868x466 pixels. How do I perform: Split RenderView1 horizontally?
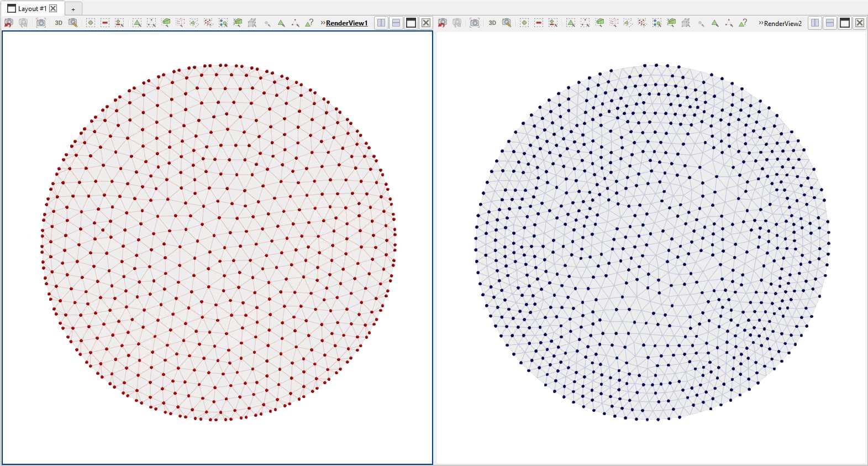[x=382, y=23]
